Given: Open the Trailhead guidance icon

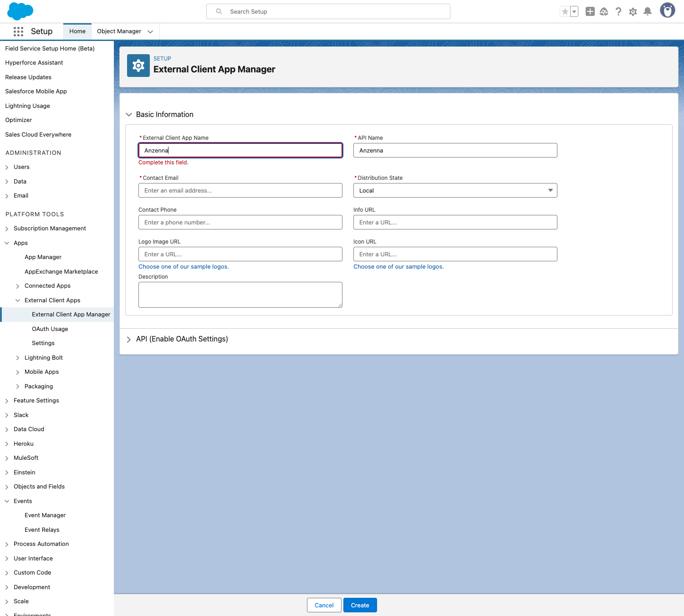Looking at the screenshot, I should click(x=604, y=12).
